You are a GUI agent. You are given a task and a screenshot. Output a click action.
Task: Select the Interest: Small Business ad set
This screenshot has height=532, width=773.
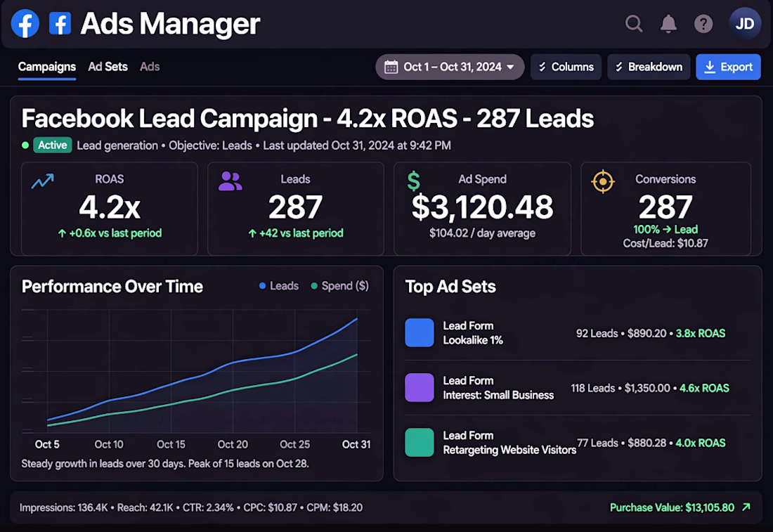pyautogui.click(x=577, y=387)
